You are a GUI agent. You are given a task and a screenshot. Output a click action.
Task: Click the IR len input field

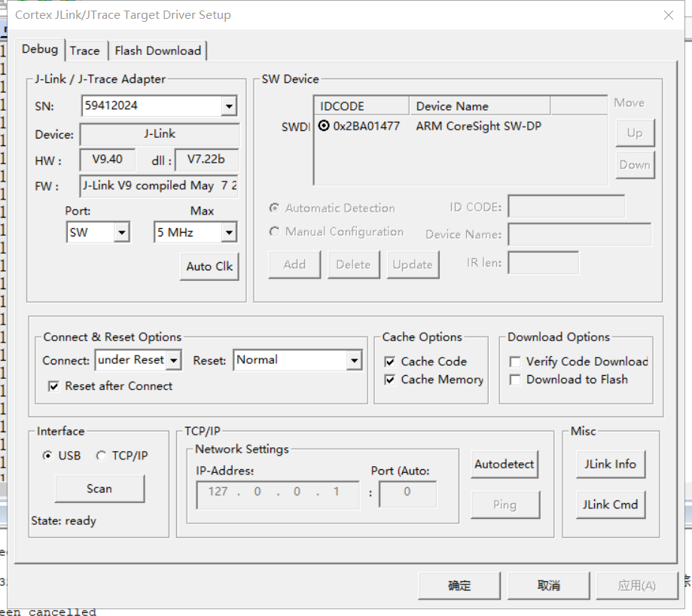coord(543,263)
